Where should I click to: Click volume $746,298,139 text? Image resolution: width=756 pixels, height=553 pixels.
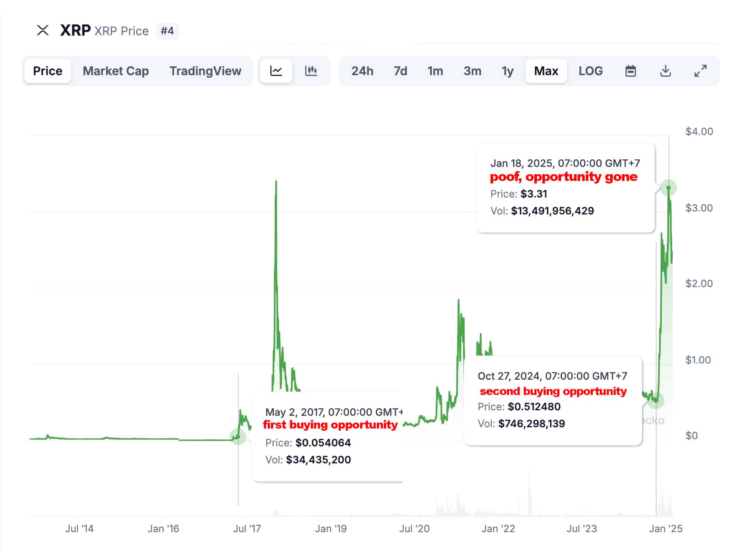pyautogui.click(x=531, y=424)
